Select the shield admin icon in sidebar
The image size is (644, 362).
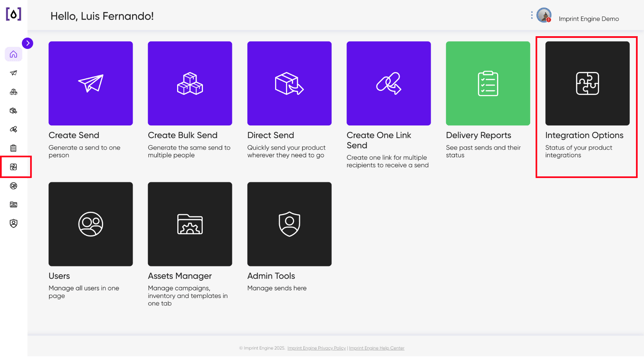point(14,224)
